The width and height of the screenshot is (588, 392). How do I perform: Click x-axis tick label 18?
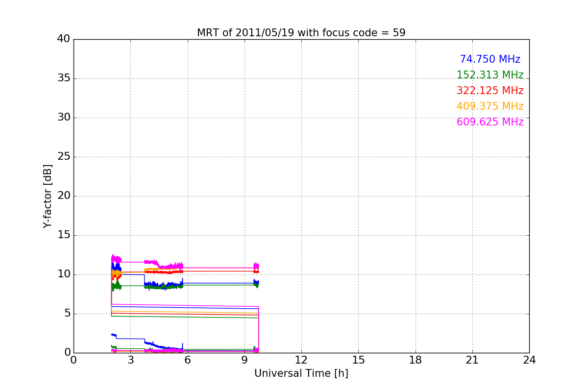[x=416, y=360]
